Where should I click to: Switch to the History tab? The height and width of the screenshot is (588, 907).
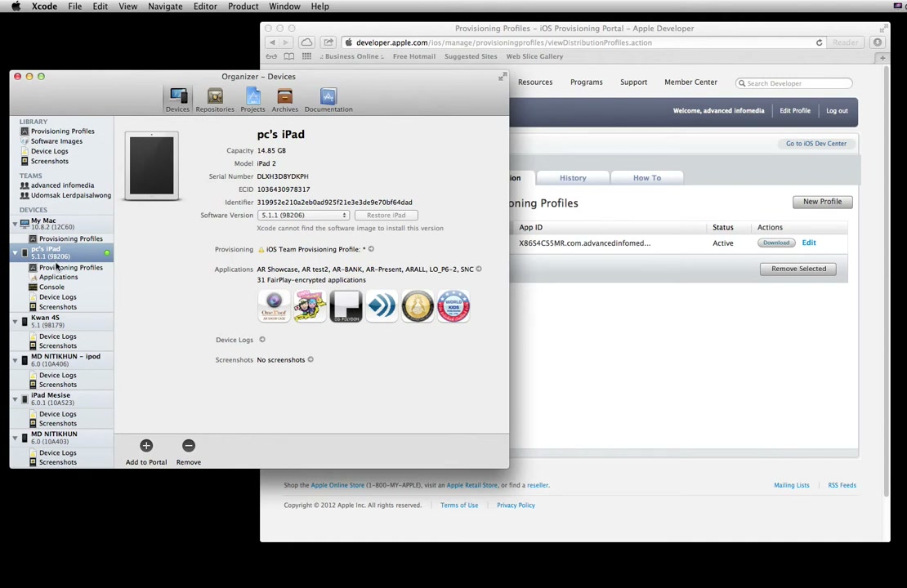[573, 177]
